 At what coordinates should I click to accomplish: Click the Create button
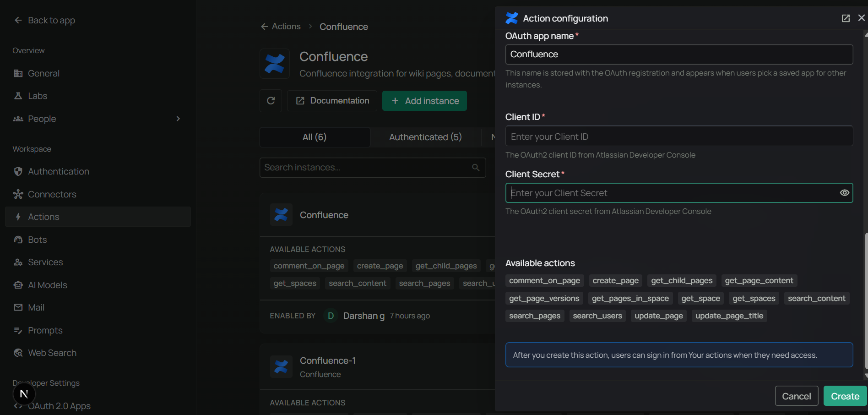tap(845, 396)
